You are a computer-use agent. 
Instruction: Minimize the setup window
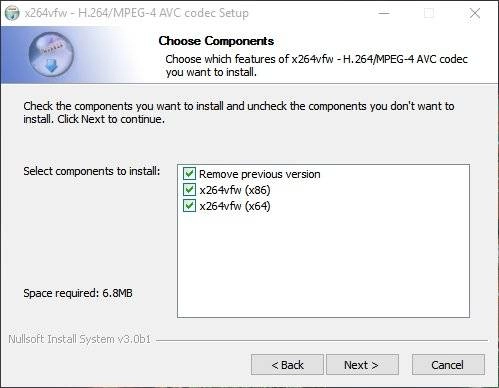coord(384,13)
